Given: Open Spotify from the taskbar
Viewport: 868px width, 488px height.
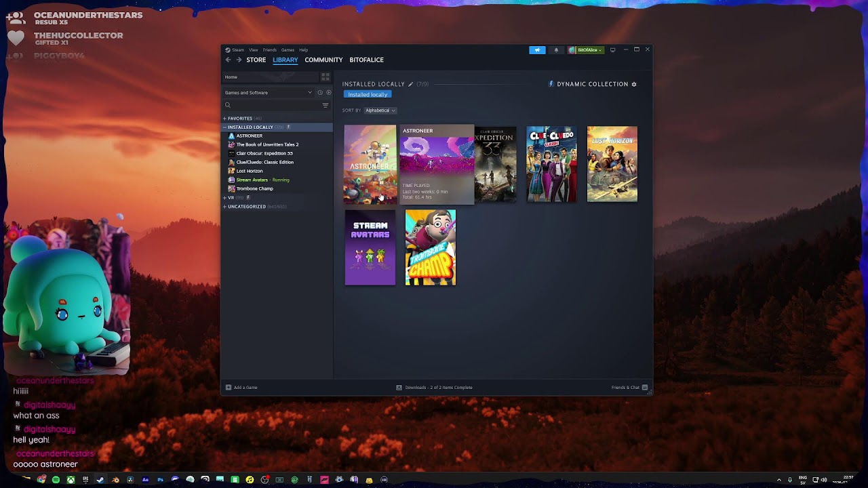Looking at the screenshot, I should coord(56,480).
